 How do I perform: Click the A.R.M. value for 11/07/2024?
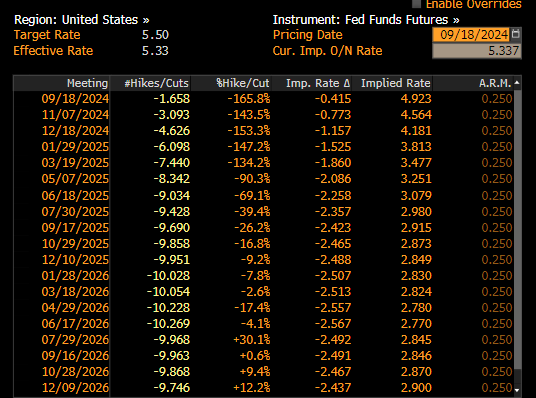click(497, 115)
